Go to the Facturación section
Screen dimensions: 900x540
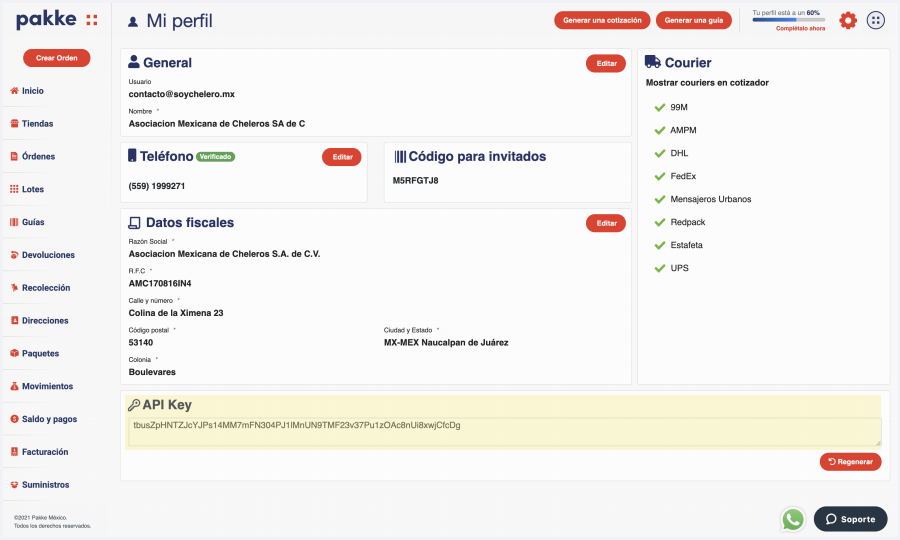46,452
